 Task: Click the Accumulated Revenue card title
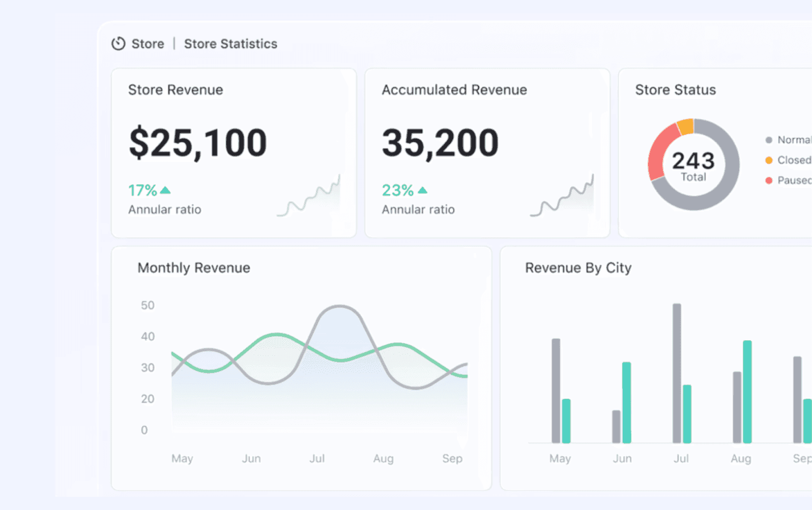pos(455,90)
